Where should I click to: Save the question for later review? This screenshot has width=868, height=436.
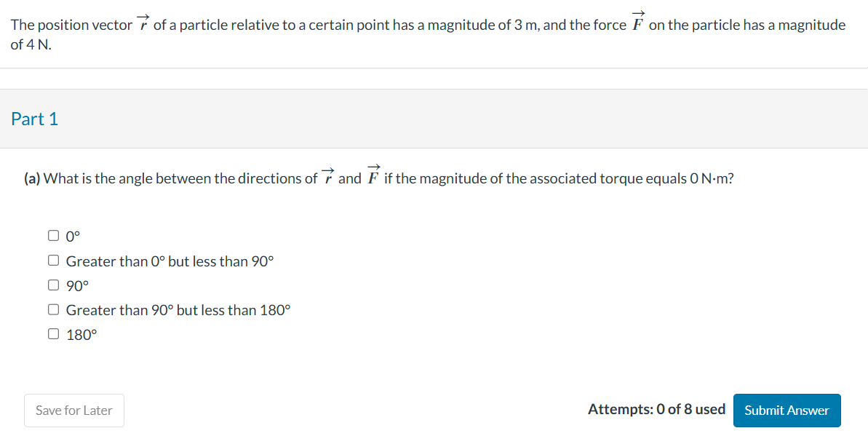click(73, 410)
